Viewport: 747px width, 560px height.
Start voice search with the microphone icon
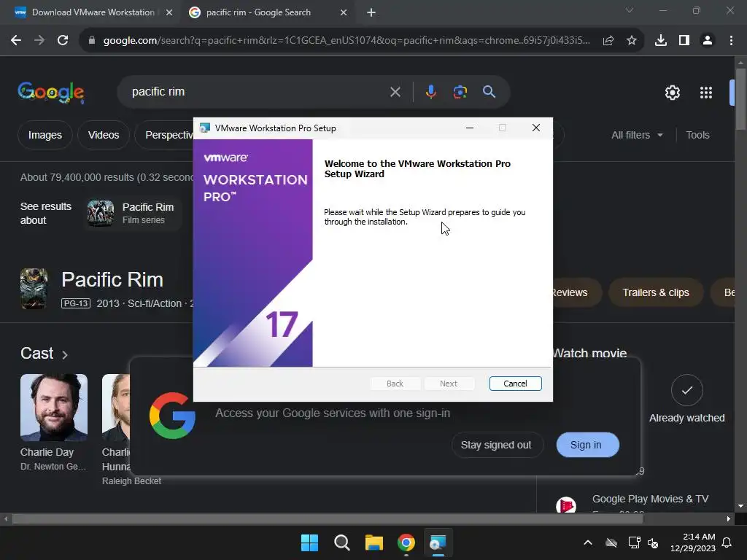tap(430, 92)
